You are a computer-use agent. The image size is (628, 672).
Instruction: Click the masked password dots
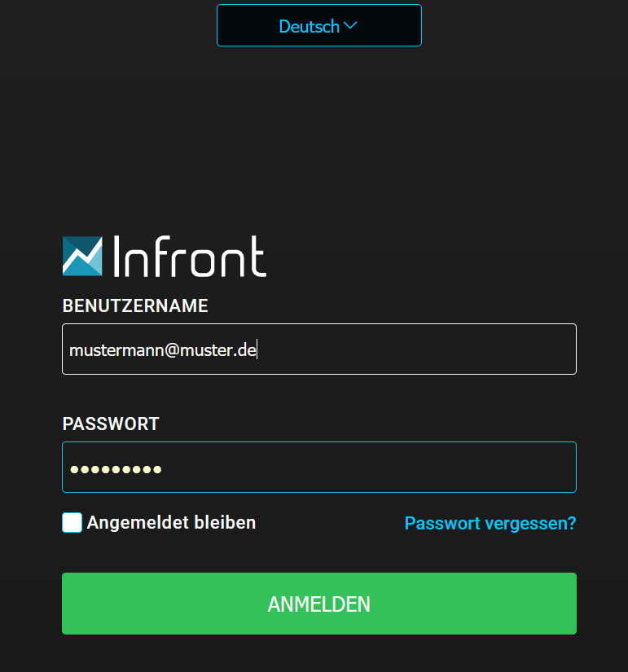[x=116, y=469]
